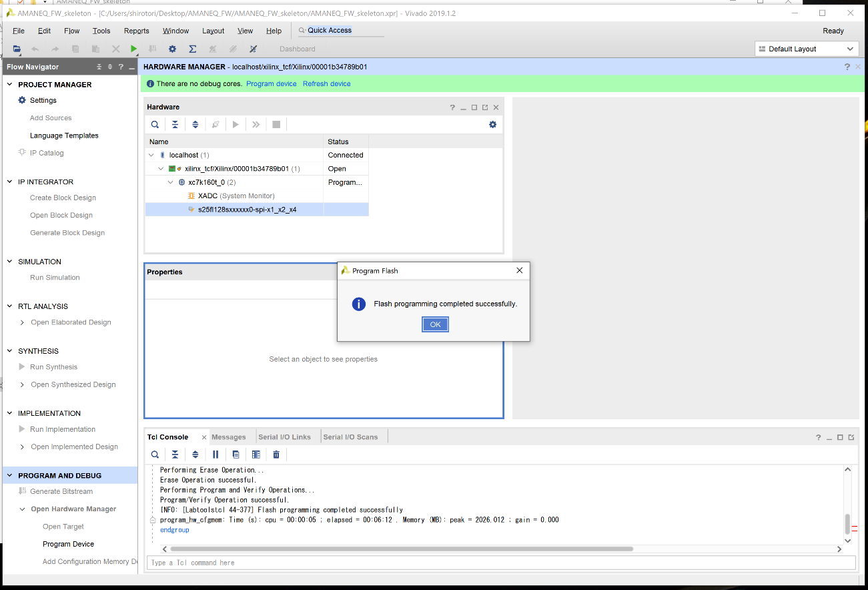Collapse all items in Hardware panel toolbar
Viewport: 868px width, 590px height.
click(175, 125)
